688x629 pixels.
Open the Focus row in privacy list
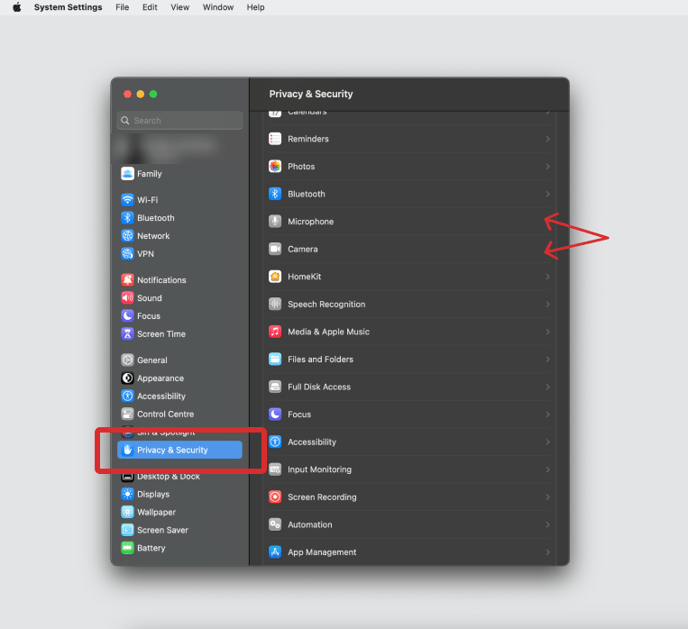[x=410, y=414]
